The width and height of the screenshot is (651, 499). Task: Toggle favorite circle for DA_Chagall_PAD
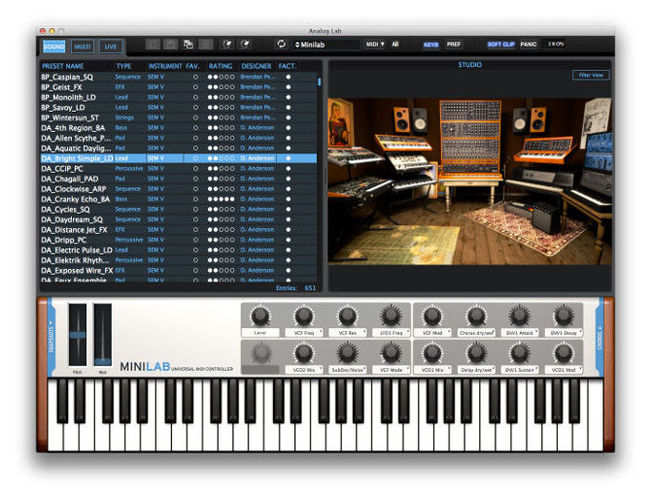coord(196,179)
